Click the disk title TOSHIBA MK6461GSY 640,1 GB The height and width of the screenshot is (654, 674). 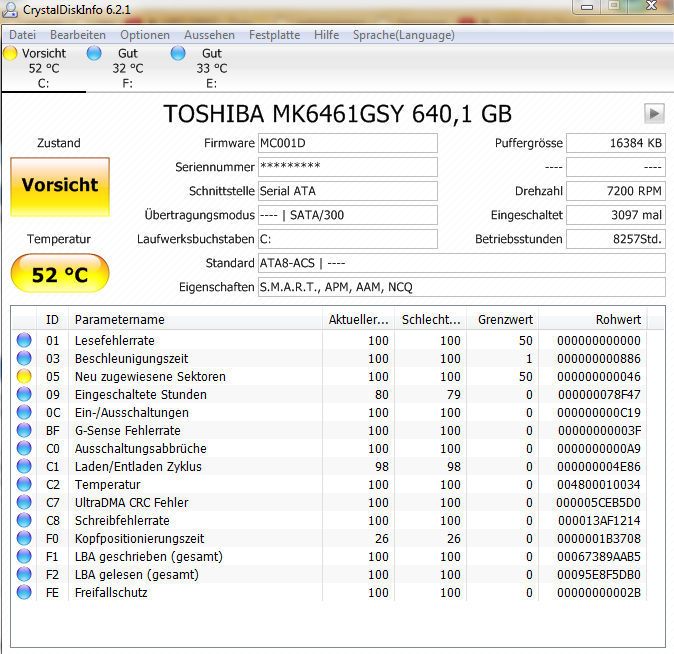[x=337, y=114]
